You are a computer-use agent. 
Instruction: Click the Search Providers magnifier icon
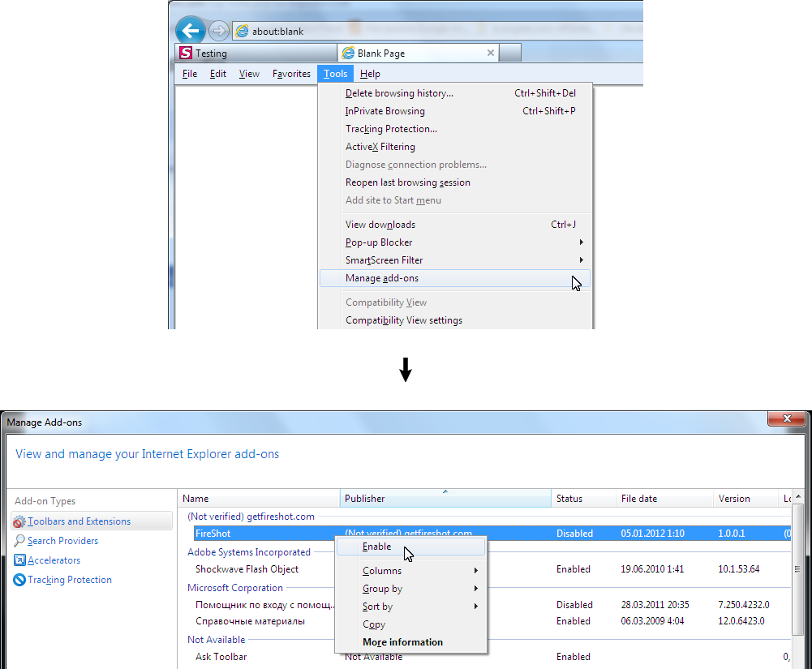19,541
